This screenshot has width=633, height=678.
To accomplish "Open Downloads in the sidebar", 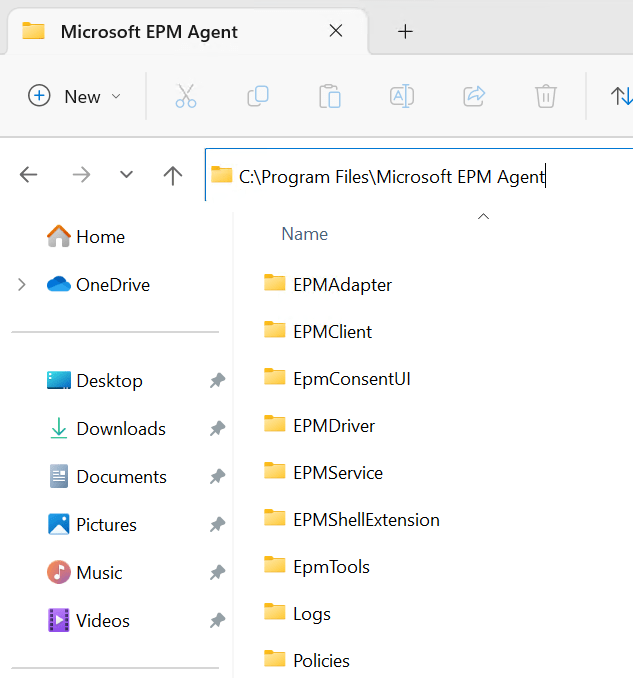I will coord(120,429).
